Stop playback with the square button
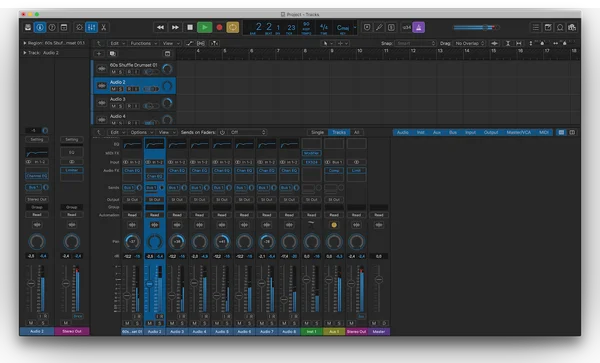Viewport: 600px width, 363px height. click(190, 28)
